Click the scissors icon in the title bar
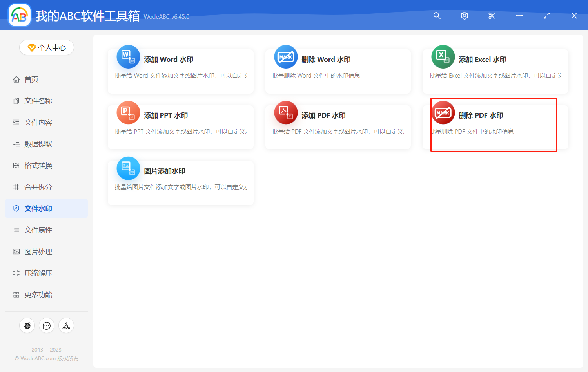 point(492,16)
